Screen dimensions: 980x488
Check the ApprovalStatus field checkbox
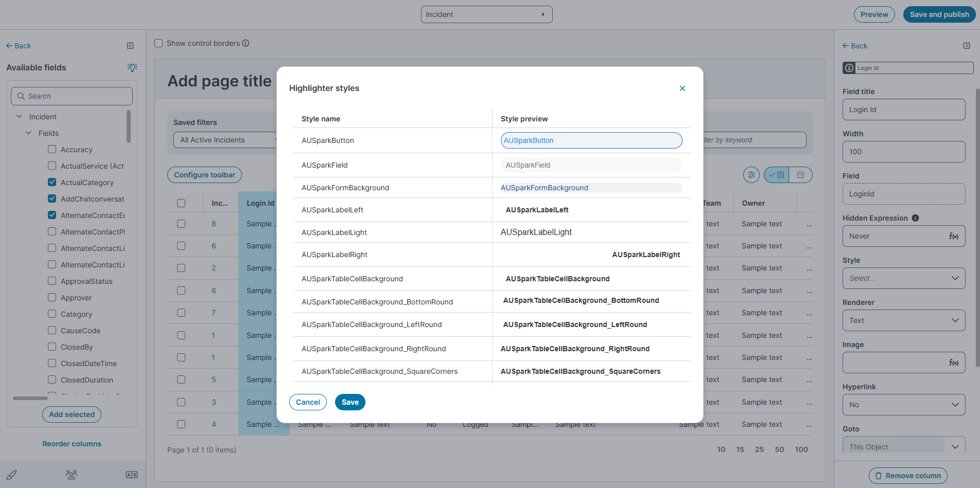52,281
